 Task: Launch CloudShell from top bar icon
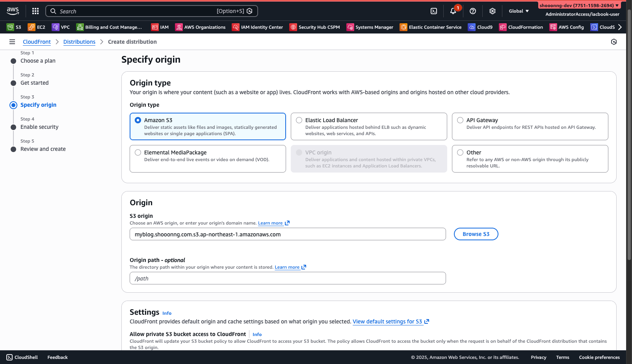pos(434,11)
